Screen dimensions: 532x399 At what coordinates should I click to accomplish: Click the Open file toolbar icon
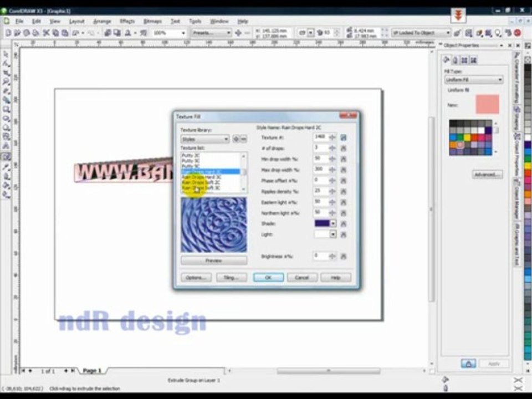17,33
